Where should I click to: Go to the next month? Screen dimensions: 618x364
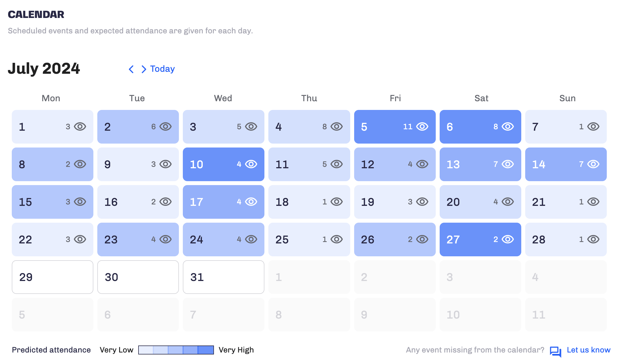coord(144,69)
